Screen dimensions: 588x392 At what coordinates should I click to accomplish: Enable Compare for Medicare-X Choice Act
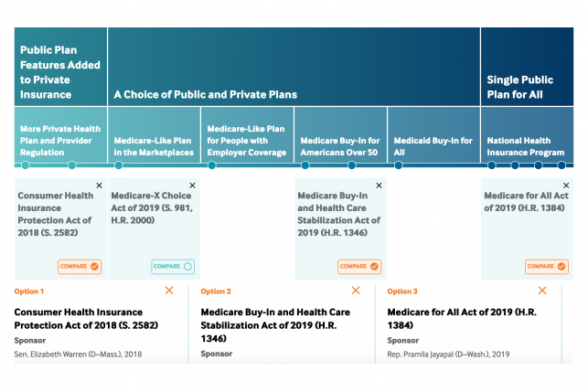pos(174,267)
